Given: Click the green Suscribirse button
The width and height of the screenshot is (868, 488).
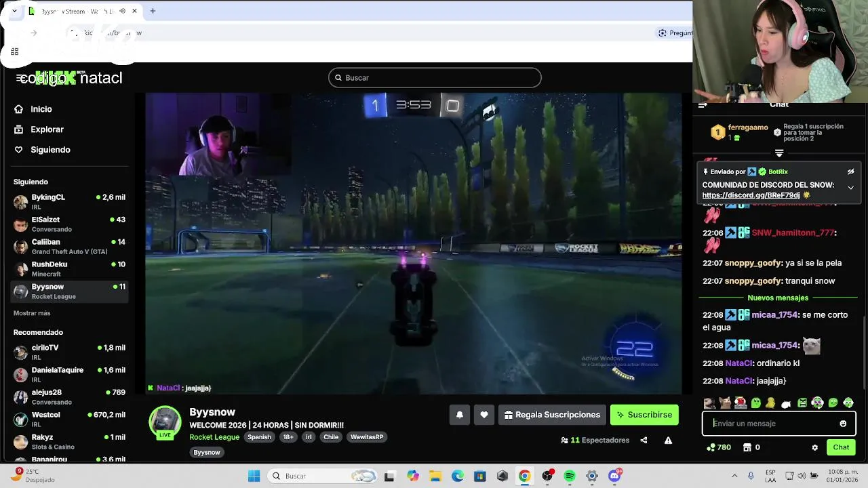Looking at the screenshot, I should [x=644, y=415].
